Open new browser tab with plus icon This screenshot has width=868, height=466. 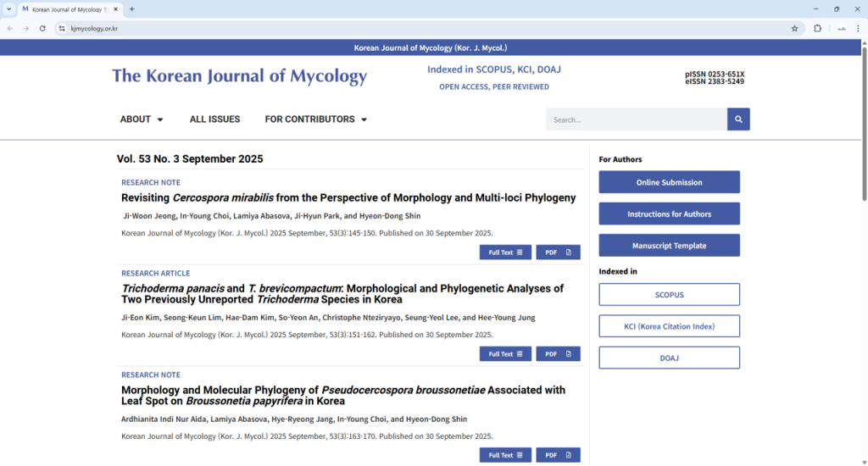[131, 9]
